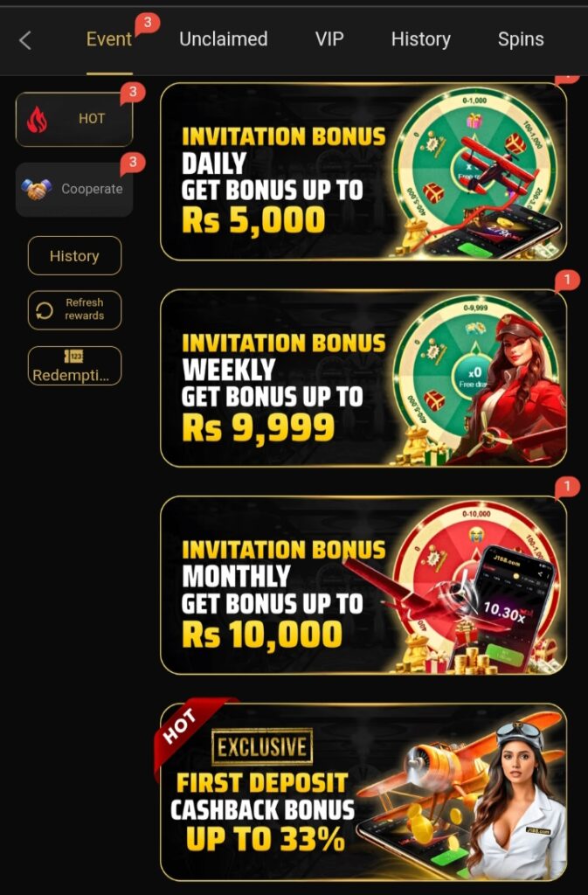Image resolution: width=588 pixels, height=895 pixels.
Task: Open the VIP tab
Action: [329, 39]
